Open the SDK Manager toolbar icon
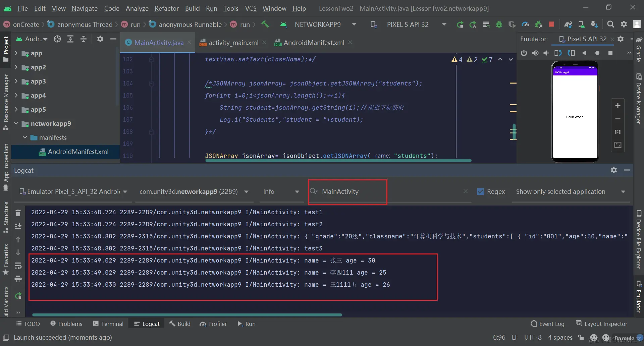 pyautogui.click(x=594, y=24)
